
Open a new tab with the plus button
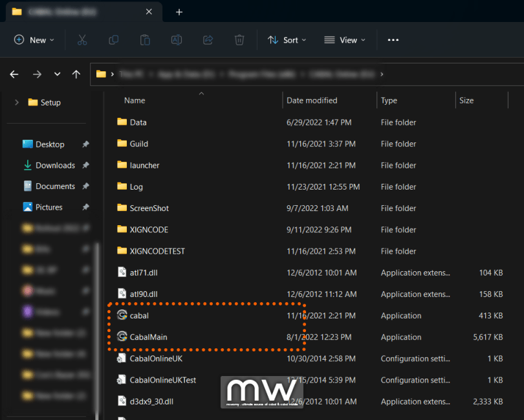coord(179,12)
